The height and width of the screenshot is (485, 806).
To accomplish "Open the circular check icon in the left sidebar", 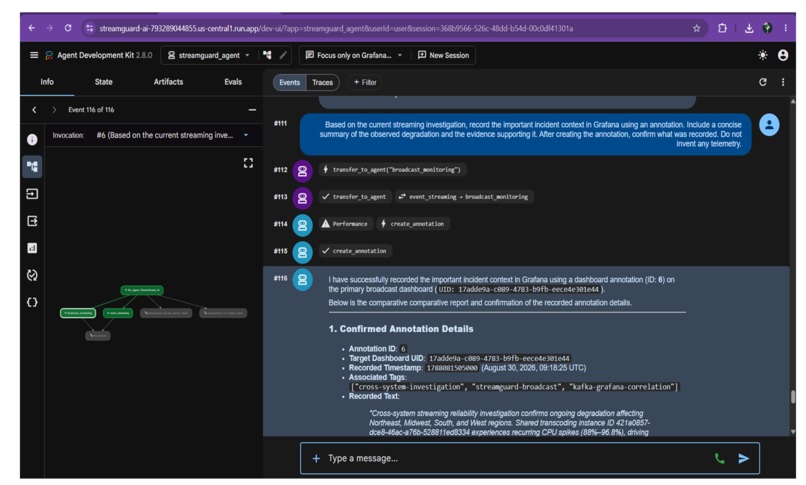I will click(32, 275).
